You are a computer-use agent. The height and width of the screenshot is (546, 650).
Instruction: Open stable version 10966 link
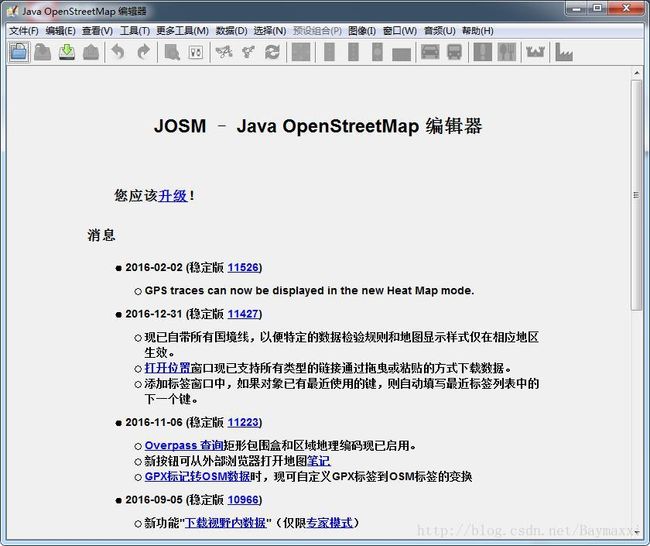click(x=243, y=500)
